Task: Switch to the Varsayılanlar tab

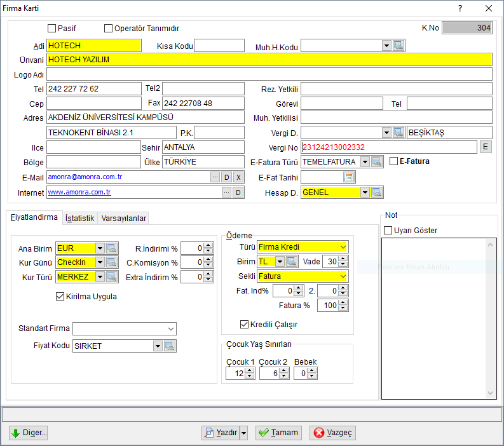Action: coord(124,218)
